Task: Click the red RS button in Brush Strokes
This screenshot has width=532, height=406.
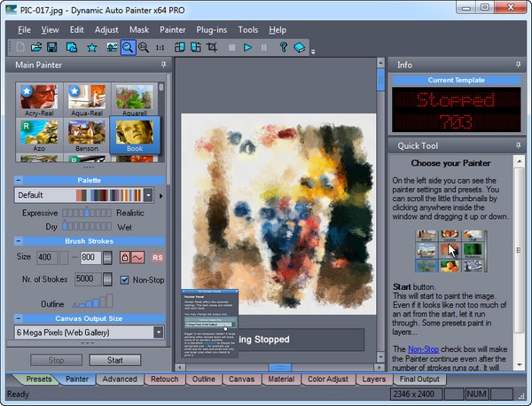Action: (158, 257)
